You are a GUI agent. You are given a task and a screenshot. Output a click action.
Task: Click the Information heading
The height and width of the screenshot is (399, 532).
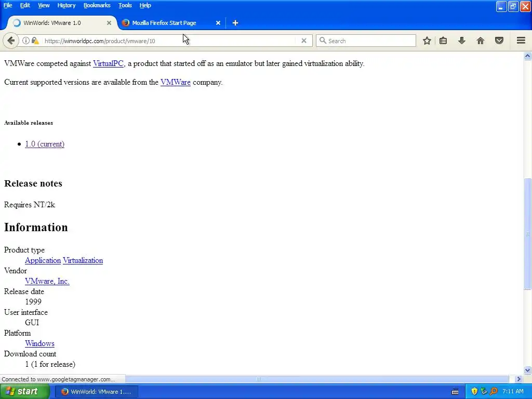[x=36, y=228]
